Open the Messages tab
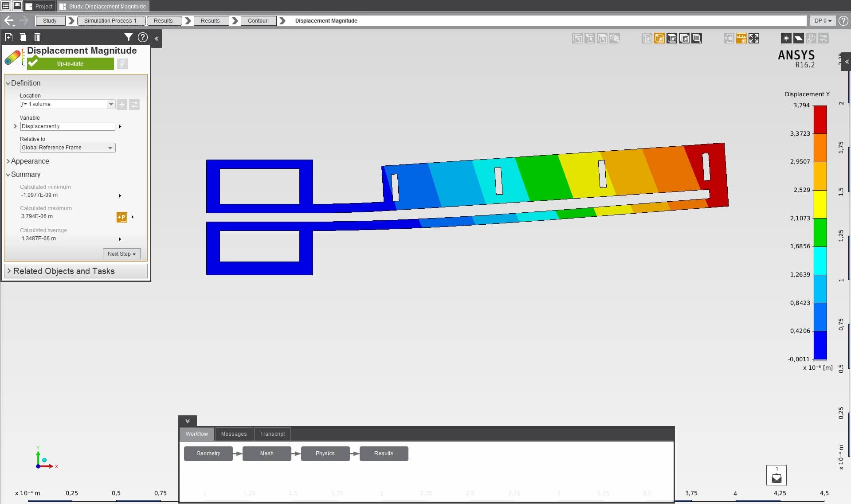 point(234,434)
